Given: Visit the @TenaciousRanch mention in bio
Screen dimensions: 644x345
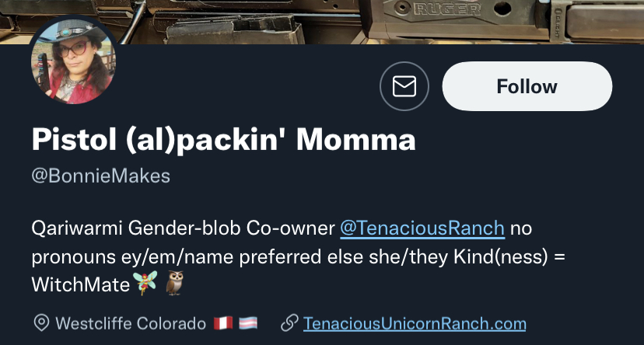Looking at the screenshot, I should (422, 228).
